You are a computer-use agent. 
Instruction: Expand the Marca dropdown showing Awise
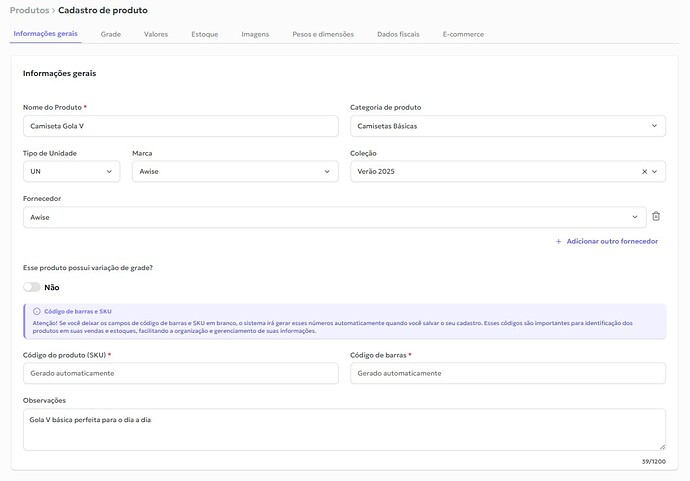pos(235,171)
